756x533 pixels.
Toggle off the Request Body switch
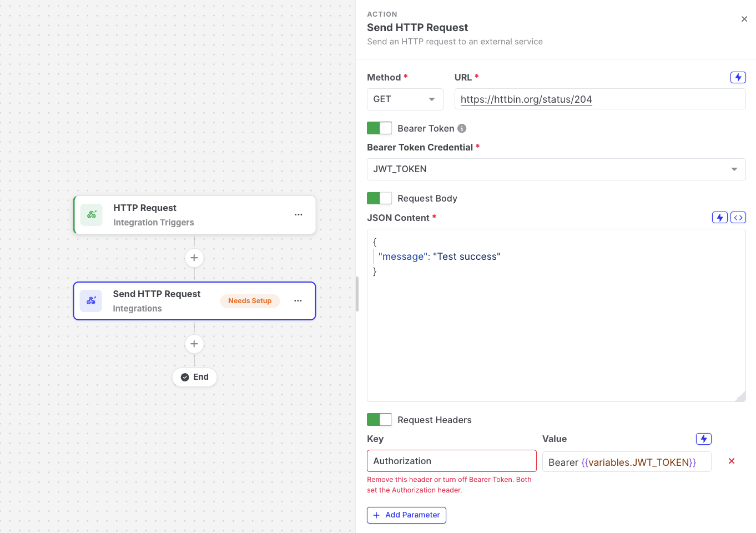coord(379,198)
